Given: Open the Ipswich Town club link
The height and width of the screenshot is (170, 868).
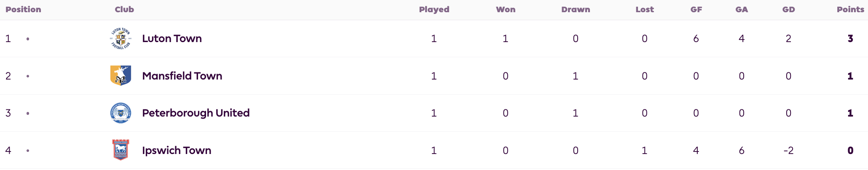Looking at the screenshot, I should click(177, 151).
